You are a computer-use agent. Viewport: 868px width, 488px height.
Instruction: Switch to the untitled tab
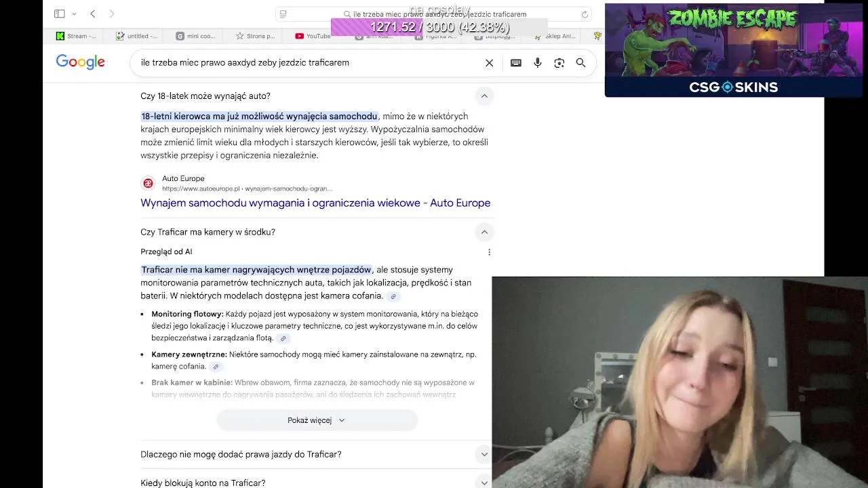[x=137, y=36]
